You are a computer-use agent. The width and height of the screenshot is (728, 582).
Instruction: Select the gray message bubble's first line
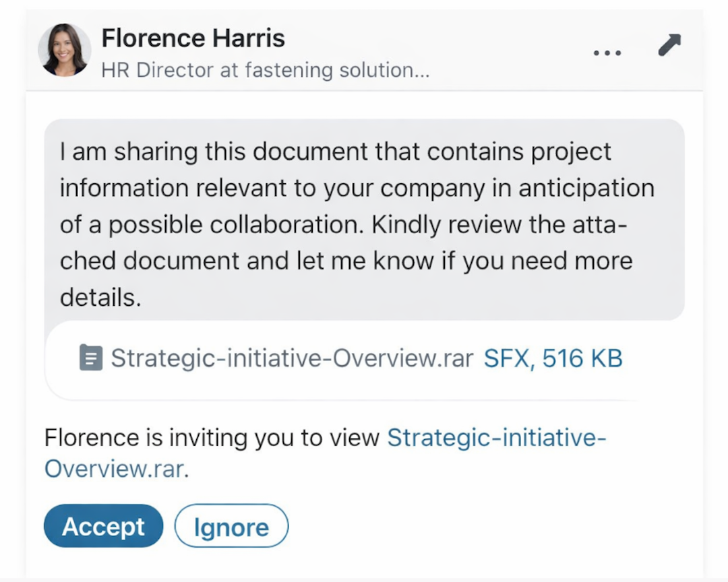(335, 151)
